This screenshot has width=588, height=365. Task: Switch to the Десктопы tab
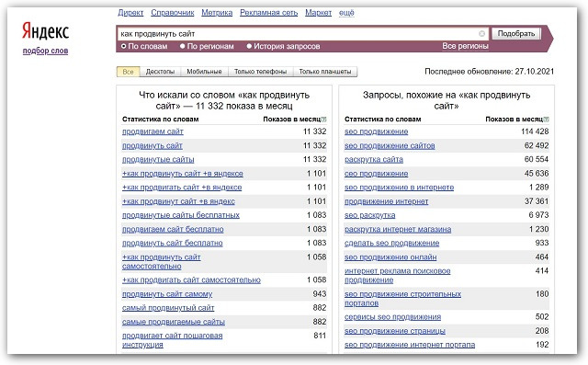pos(160,72)
